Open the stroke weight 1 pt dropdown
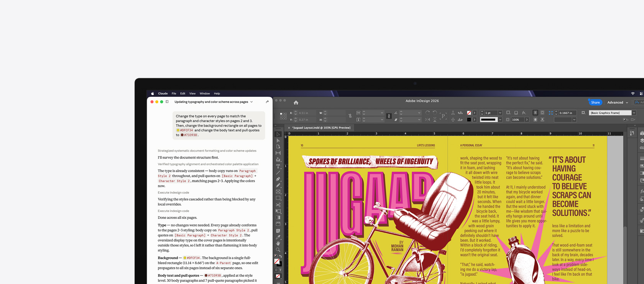 pos(500,113)
